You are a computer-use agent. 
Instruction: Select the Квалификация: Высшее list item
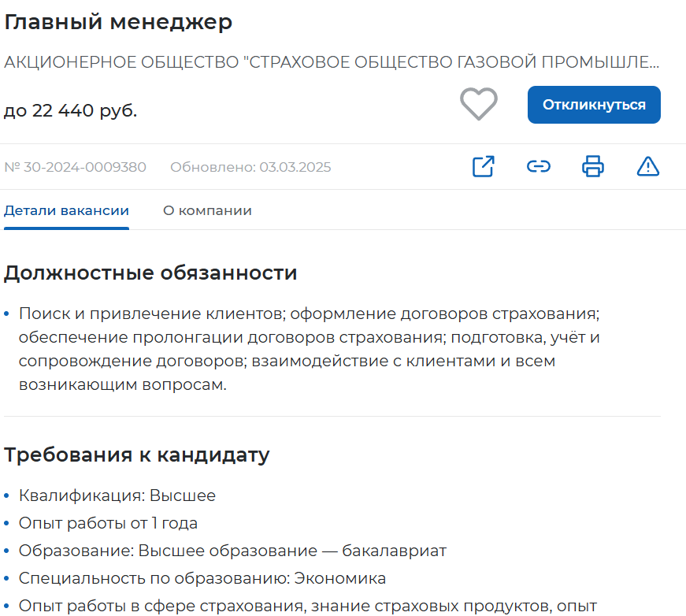coord(117,495)
